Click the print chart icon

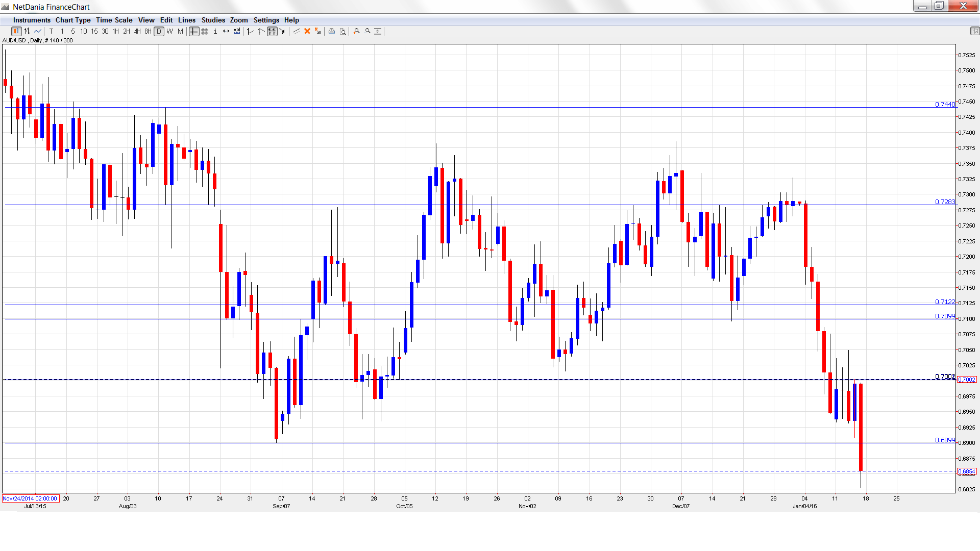pos(331,31)
